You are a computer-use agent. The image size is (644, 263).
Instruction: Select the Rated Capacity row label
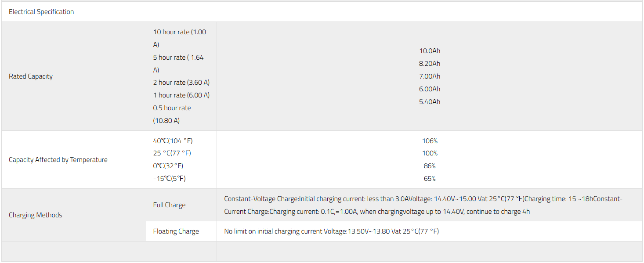(x=31, y=76)
